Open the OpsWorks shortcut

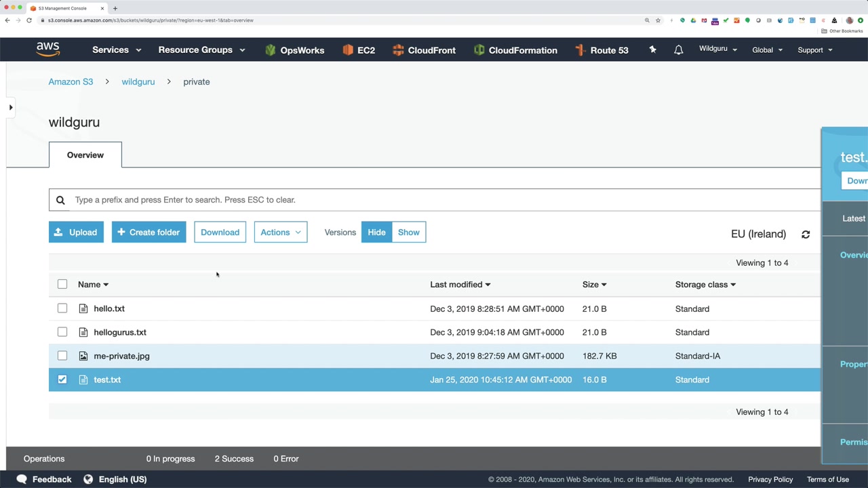click(294, 50)
